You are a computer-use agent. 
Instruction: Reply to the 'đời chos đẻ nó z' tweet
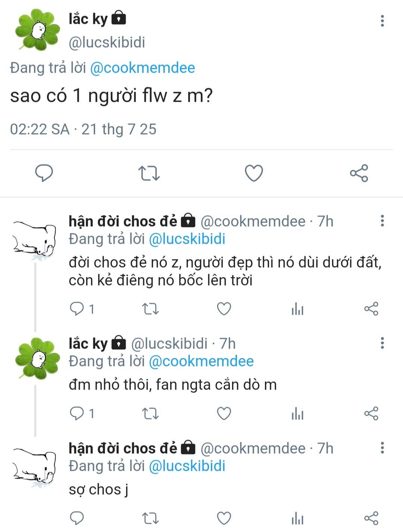coord(77,309)
